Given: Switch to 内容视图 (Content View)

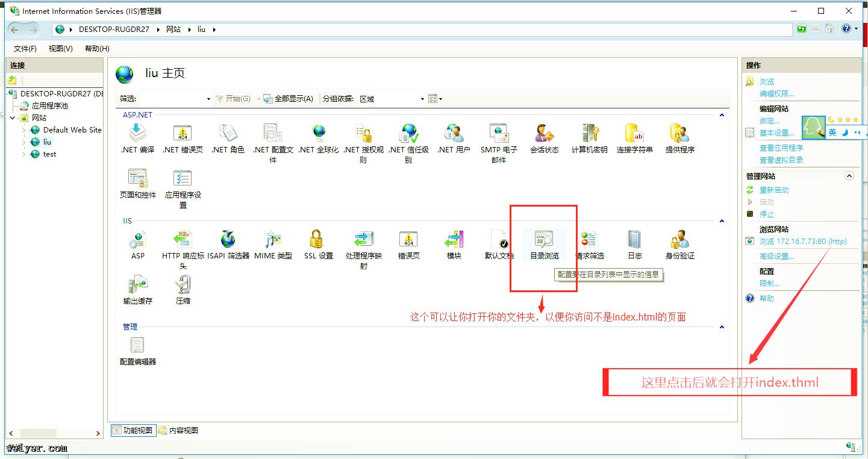Looking at the screenshot, I should point(178,430).
